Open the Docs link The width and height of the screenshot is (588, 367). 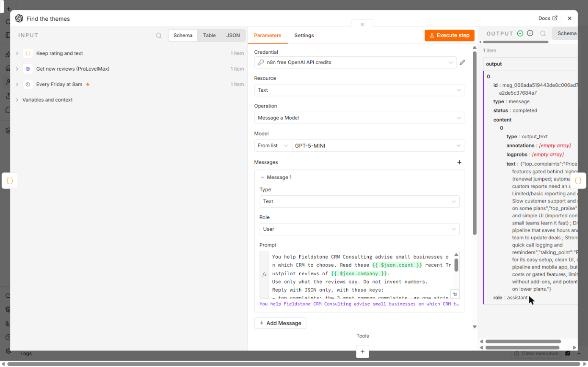pos(548,19)
